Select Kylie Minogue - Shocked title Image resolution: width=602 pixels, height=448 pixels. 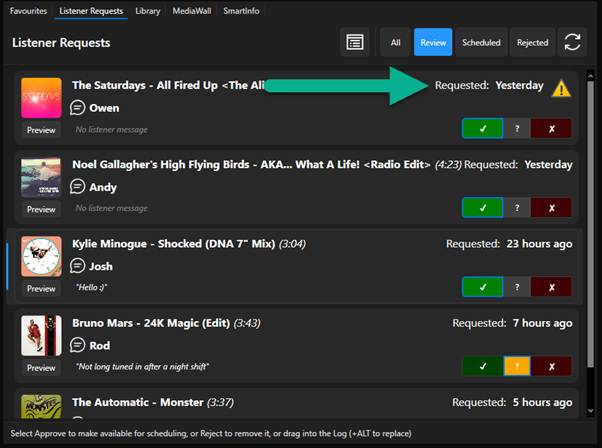174,244
